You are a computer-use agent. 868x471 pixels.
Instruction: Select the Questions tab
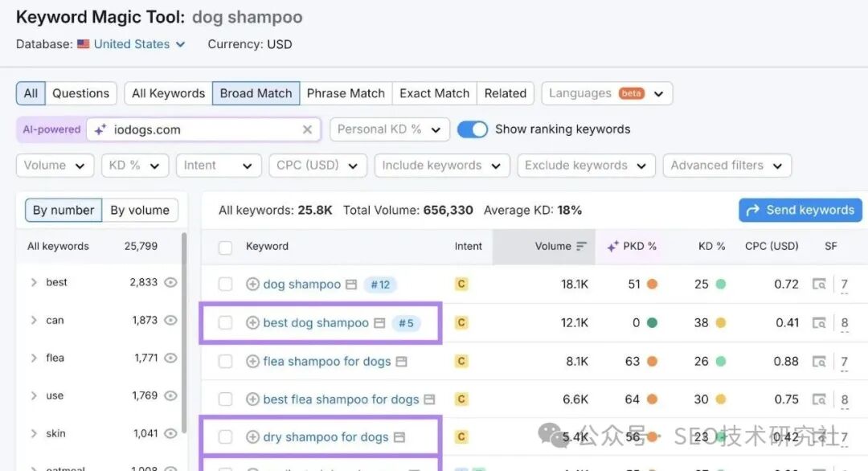(x=80, y=93)
